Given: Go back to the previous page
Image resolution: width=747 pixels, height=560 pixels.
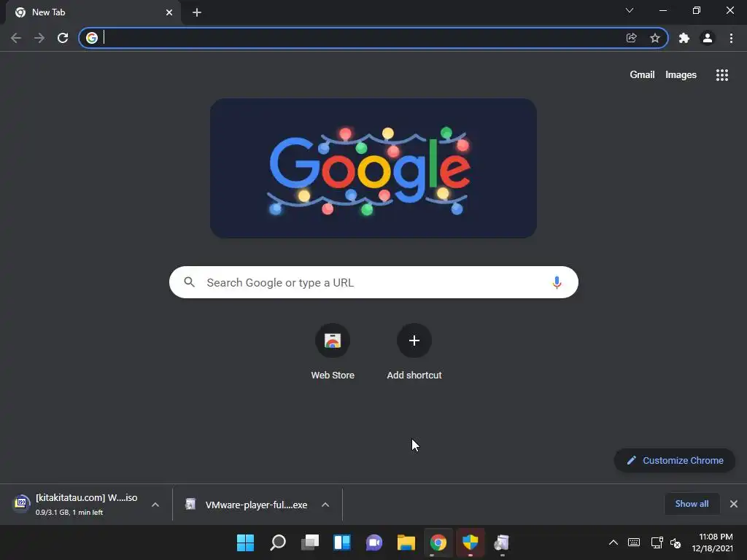Looking at the screenshot, I should 16,38.
